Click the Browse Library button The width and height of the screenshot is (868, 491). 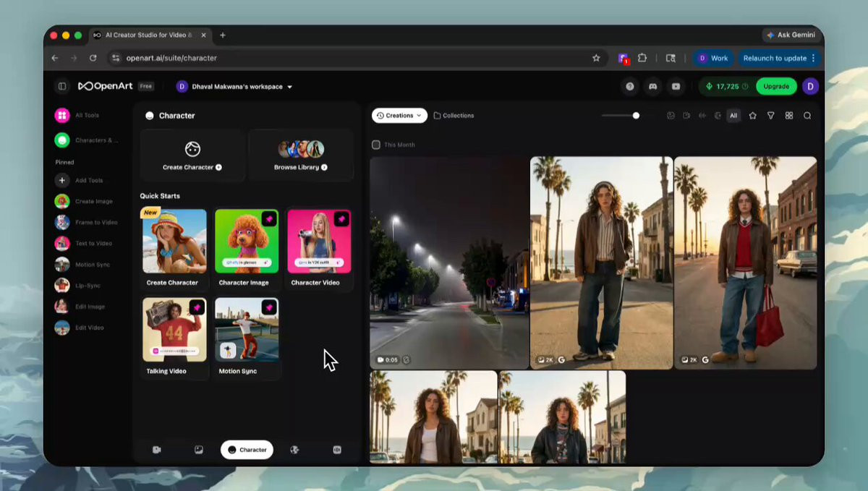tap(301, 155)
